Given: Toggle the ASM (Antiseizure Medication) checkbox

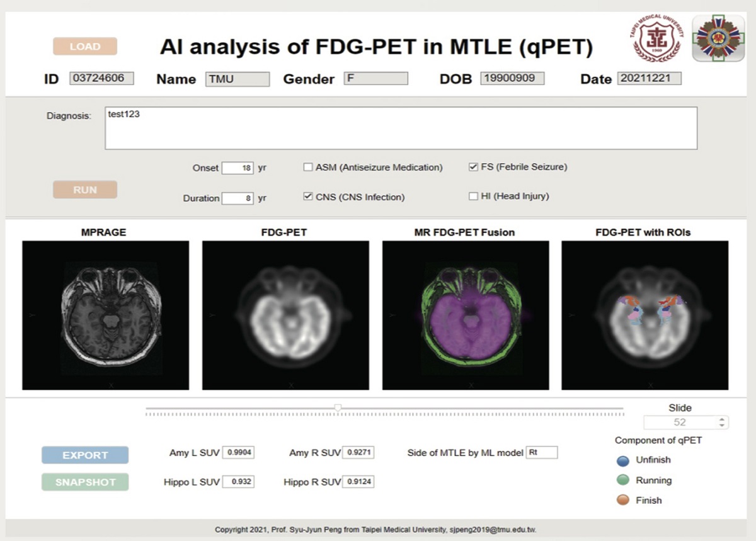Looking at the screenshot, I should pos(308,168).
